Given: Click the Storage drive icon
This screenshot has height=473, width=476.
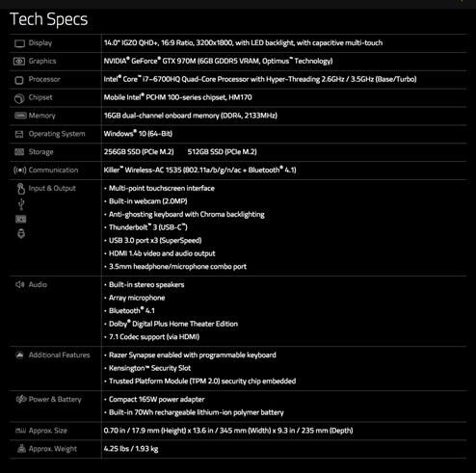Looking at the screenshot, I should pyautogui.click(x=19, y=152).
